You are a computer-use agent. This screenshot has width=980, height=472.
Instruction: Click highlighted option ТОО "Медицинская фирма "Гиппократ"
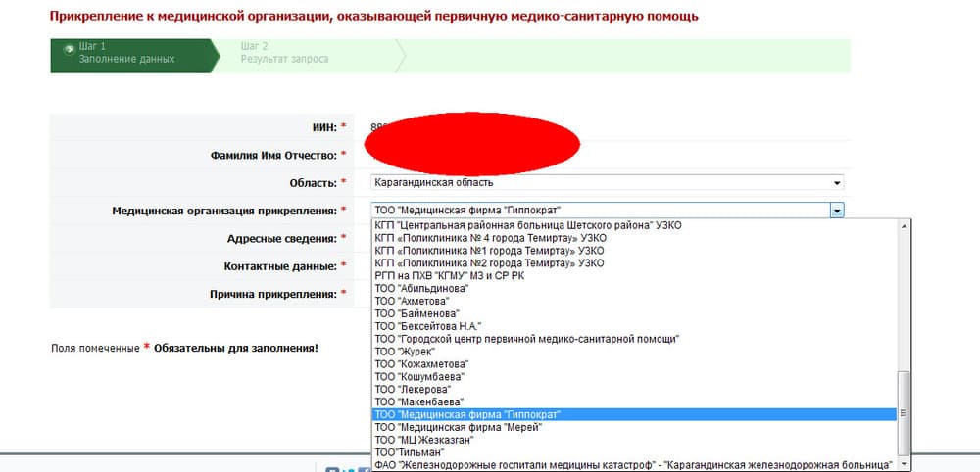click(x=634, y=414)
